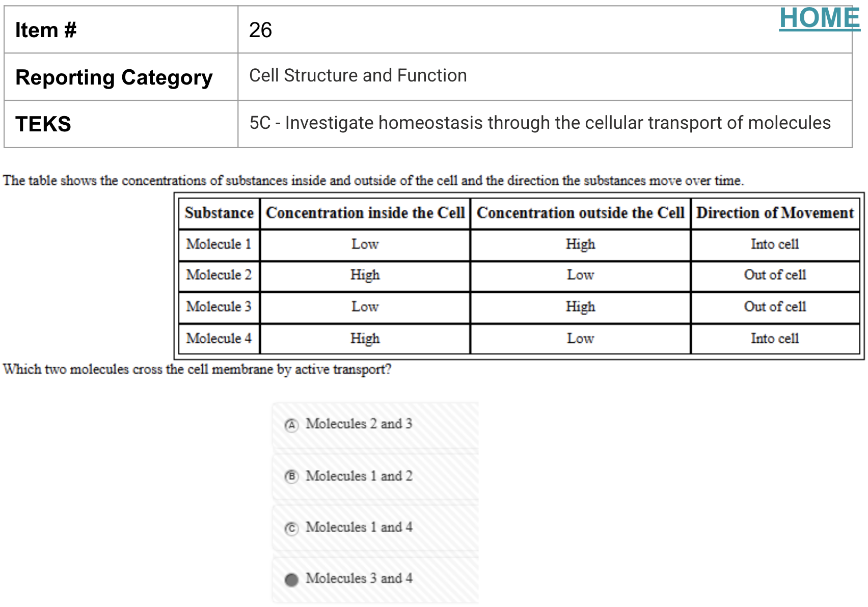Click the TEKS 5C description text
The image size is (868, 607).
pyautogui.click(x=540, y=123)
